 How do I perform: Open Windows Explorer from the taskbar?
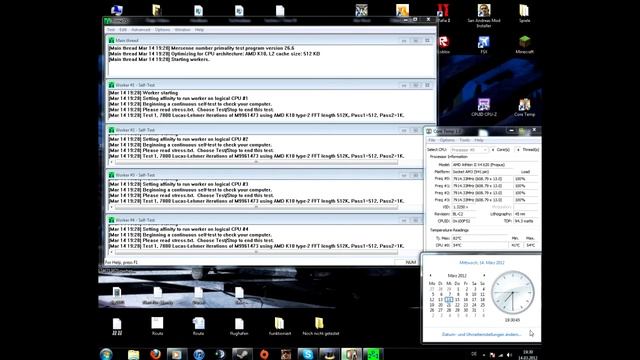[133, 354]
